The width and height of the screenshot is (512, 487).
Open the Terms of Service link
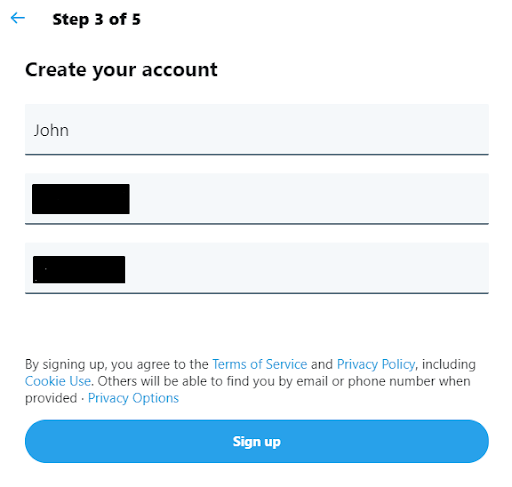point(260,364)
